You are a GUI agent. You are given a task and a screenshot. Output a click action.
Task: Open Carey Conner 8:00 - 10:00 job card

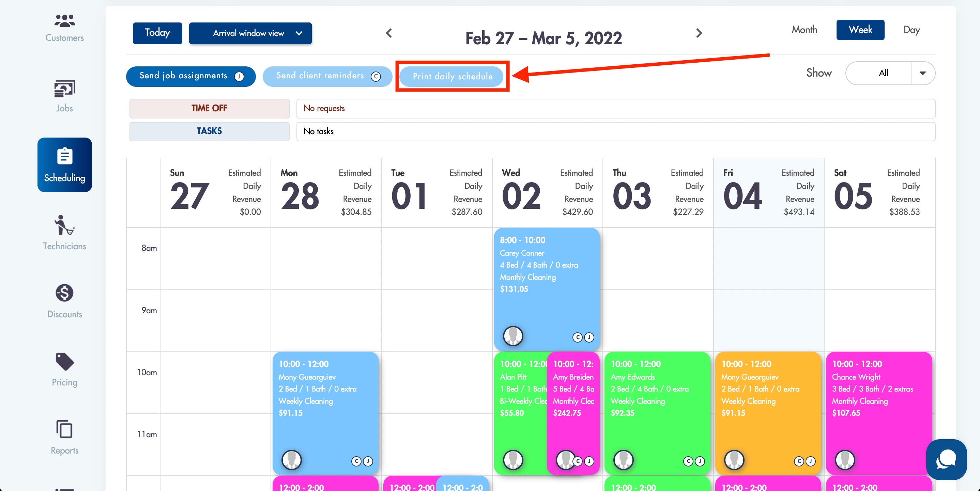pos(547,289)
